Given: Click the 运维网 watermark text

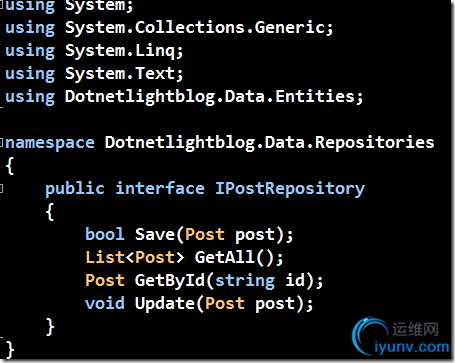Looking at the screenshot, I should [x=415, y=329].
